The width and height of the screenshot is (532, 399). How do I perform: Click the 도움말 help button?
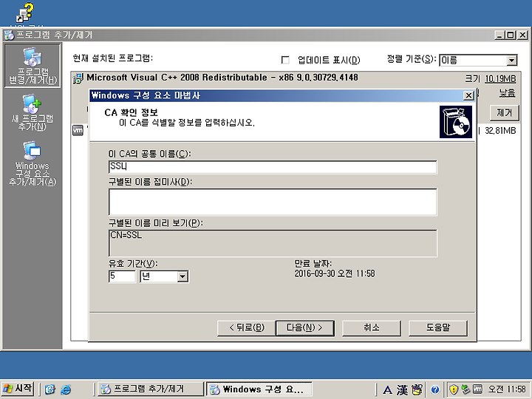(x=438, y=328)
